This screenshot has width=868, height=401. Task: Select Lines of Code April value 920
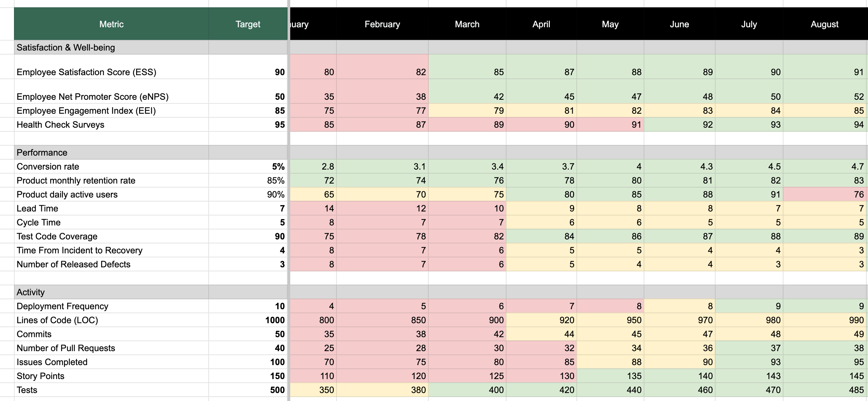pos(541,320)
